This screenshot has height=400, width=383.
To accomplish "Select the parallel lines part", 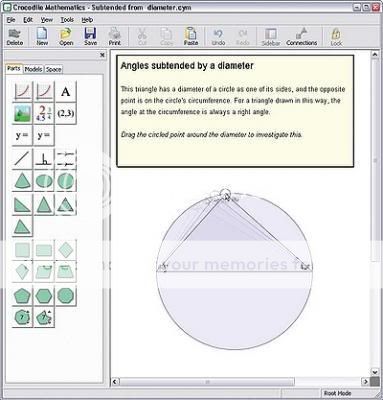I will pos(66,158).
